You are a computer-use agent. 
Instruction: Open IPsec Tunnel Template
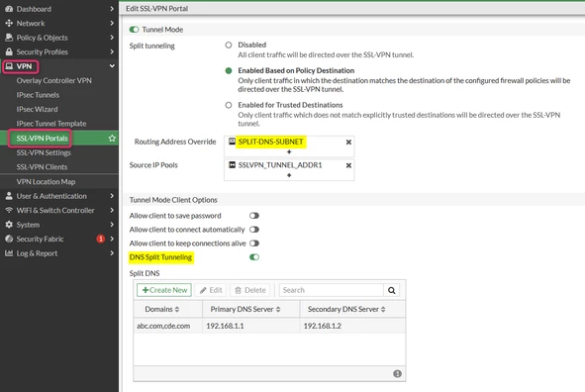[51, 124]
